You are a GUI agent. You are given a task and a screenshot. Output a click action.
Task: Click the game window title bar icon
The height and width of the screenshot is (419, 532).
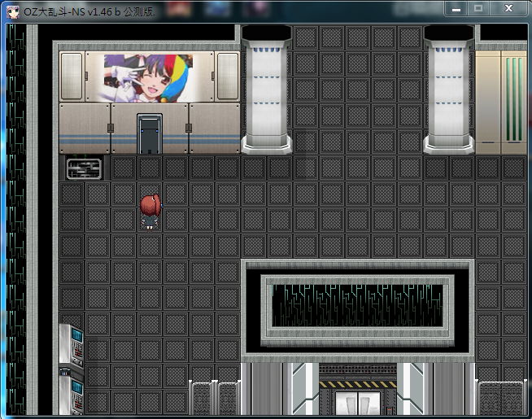(x=12, y=12)
